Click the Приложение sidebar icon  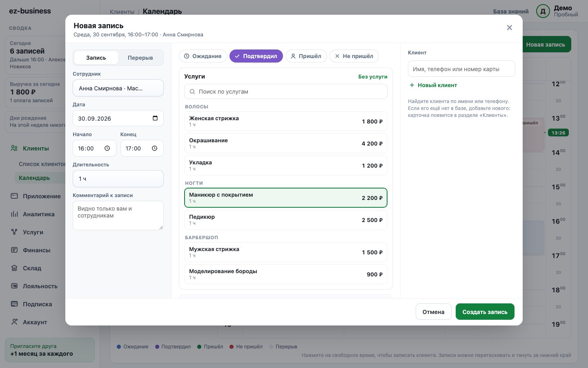[14, 196]
